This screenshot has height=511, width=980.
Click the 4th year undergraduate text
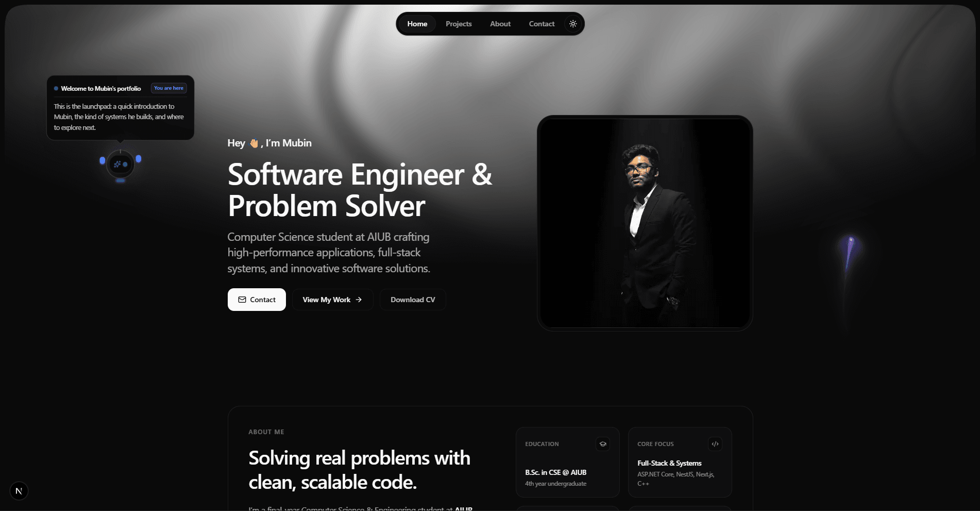pos(555,484)
